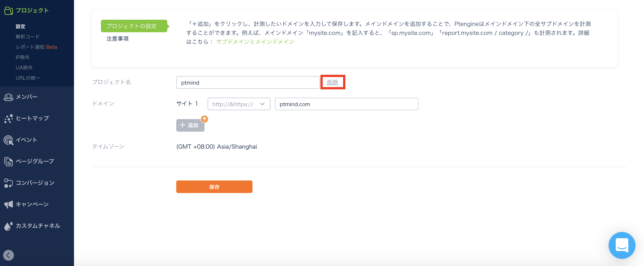Open the メンバー sidebar section

point(27,97)
